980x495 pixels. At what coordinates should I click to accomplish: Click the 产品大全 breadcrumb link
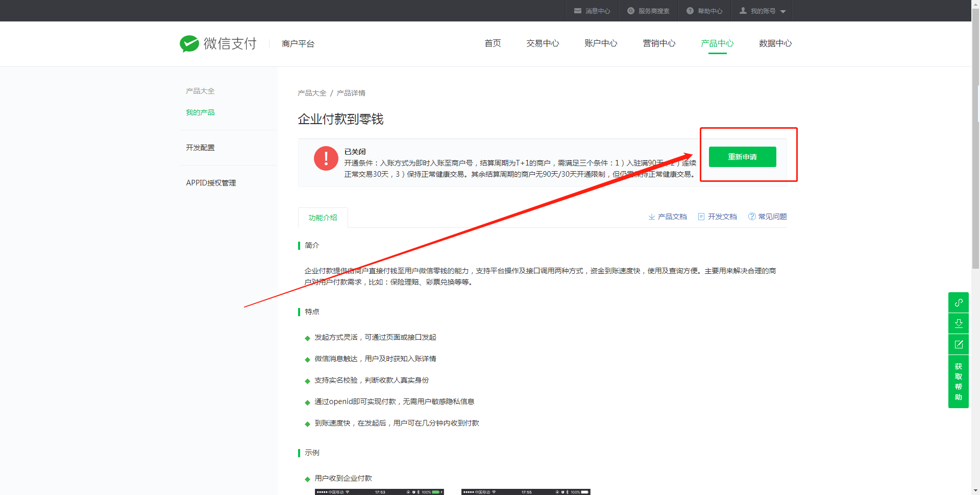pyautogui.click(x=312, y=93)
